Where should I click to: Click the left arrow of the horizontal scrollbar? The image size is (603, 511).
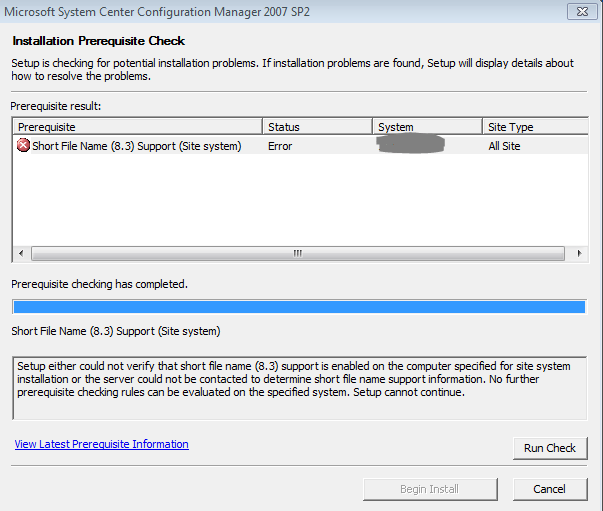coord(20,254)
